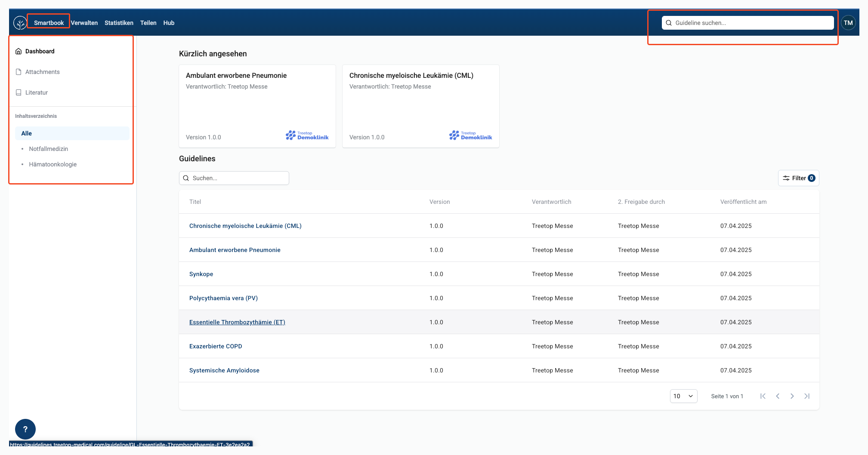This screenshot has width=868, height=455.
Task: Open the recent Chronische myeloische Leukämie card
Action: pos(421,106)
